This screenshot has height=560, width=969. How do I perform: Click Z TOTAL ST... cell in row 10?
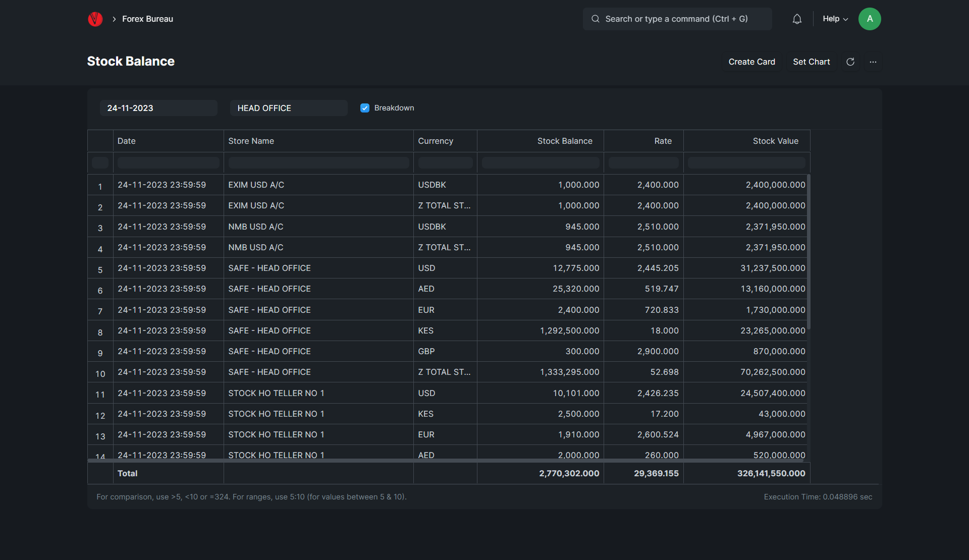click(445, 372)
